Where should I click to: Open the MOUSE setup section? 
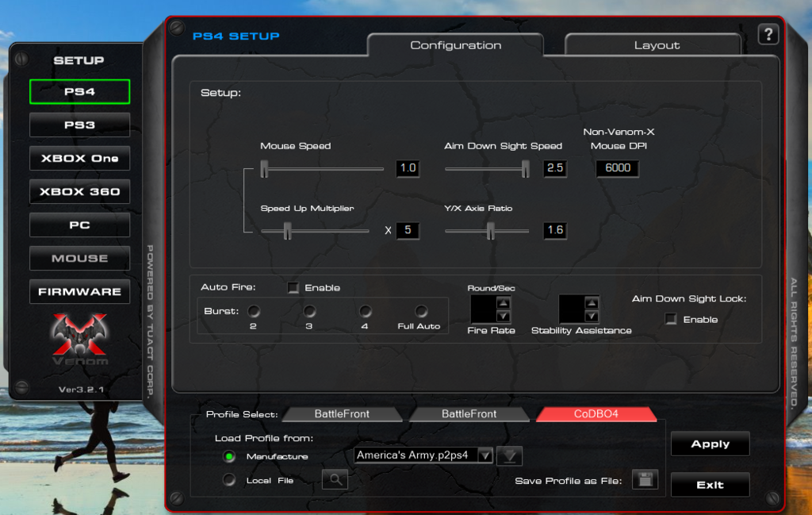point(80,258)
